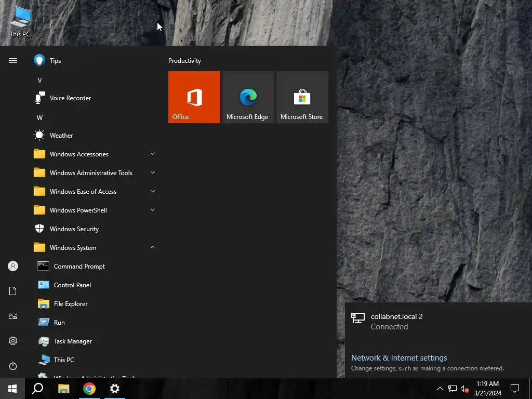Switch to Google Chrome on the taskbar
This screenshot has width=532, height=399.
[x=89, y=389]
